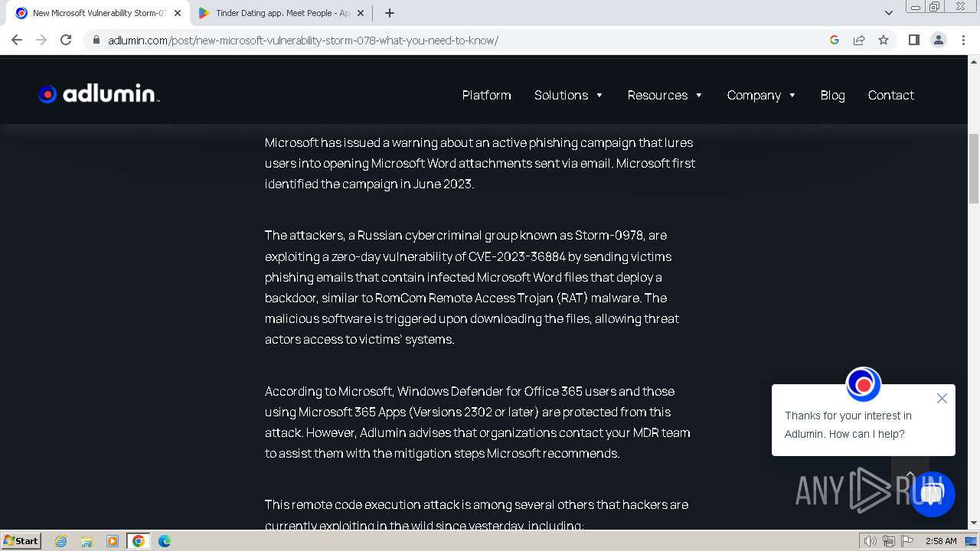
Task: Reload the page with the refresh icon
Action: [x=66, y=40]
